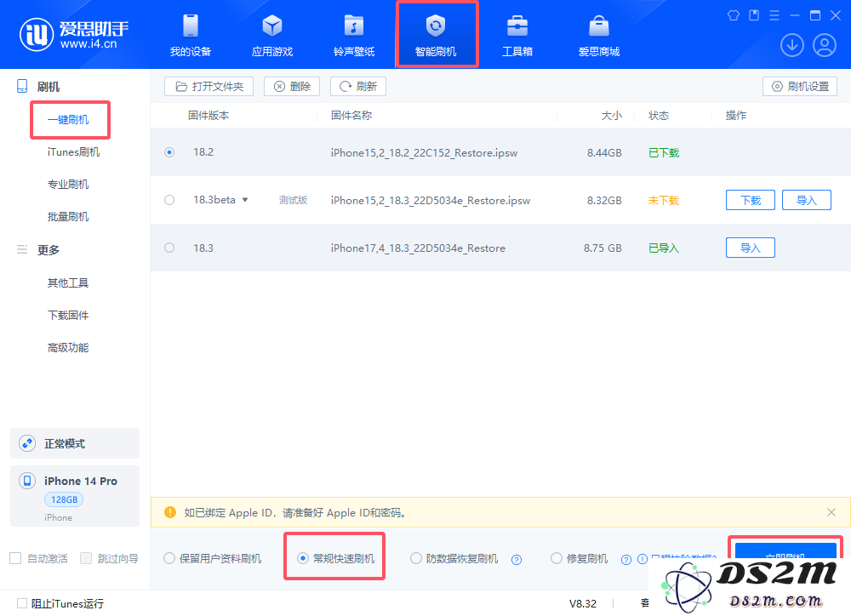Click the 删除 button
851x616 pixels.
pos(292,86)
